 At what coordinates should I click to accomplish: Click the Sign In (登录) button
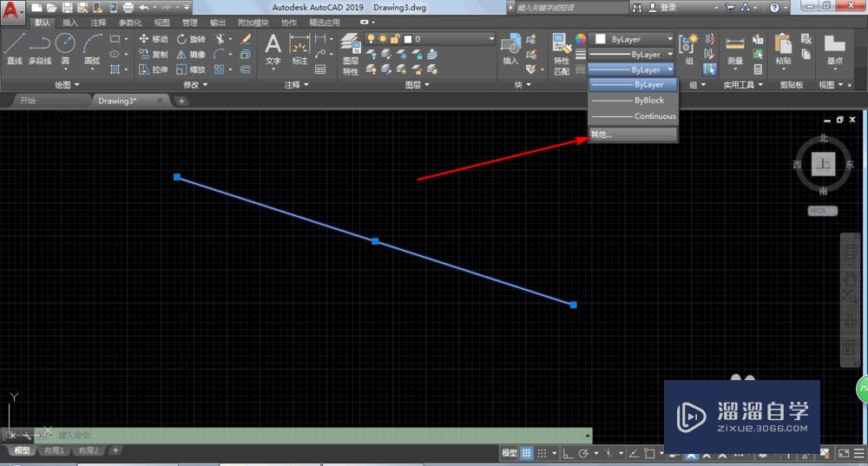[662, 7]
